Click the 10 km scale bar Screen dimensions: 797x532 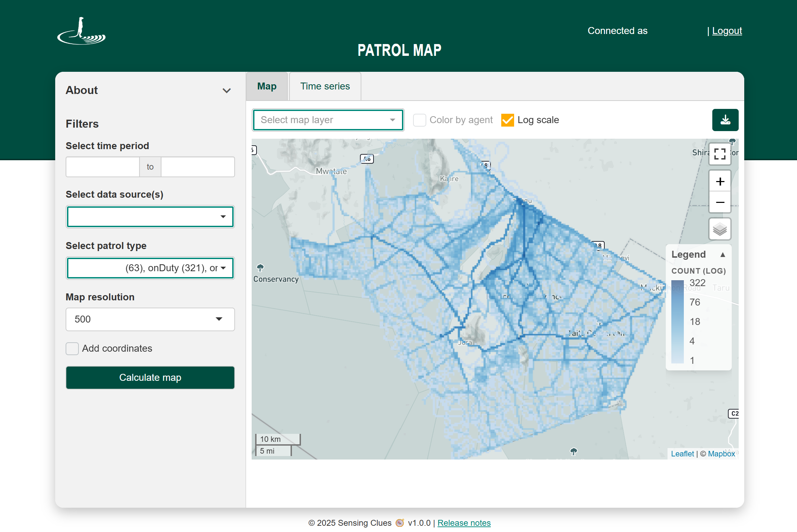[x=278, y=439]
